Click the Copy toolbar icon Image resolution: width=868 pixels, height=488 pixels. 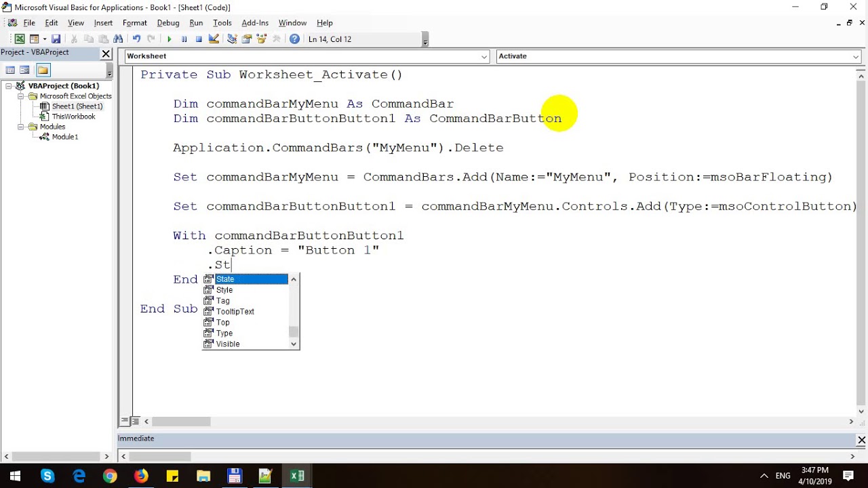[89, 39]
